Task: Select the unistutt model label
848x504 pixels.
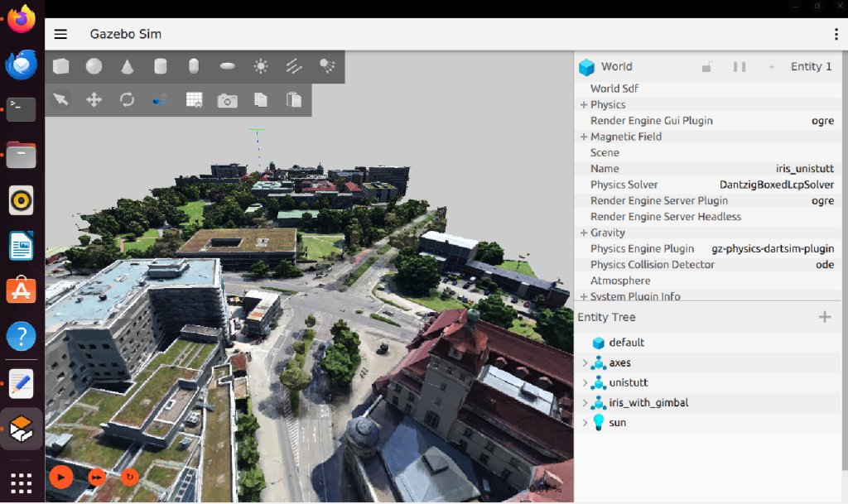Action: [629, 383]
